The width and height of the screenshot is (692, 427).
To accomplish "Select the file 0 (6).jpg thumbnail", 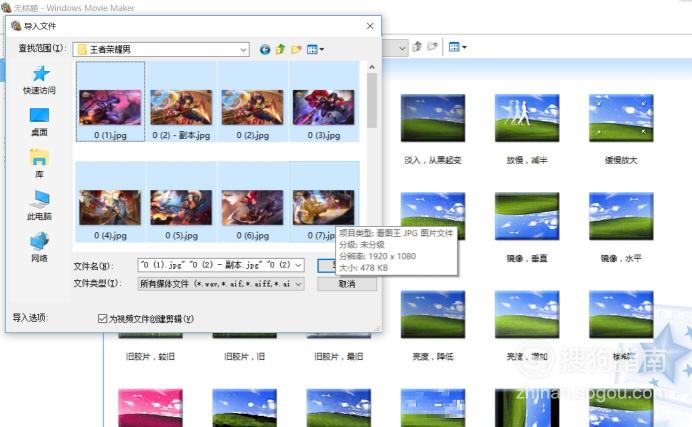I will click(x=252, y=207).
